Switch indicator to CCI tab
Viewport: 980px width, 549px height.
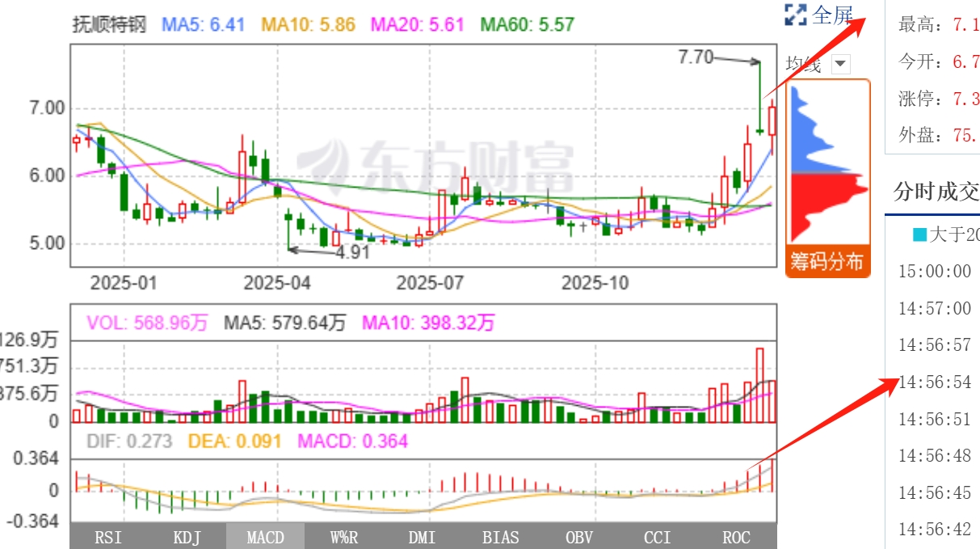coord(657,537)
